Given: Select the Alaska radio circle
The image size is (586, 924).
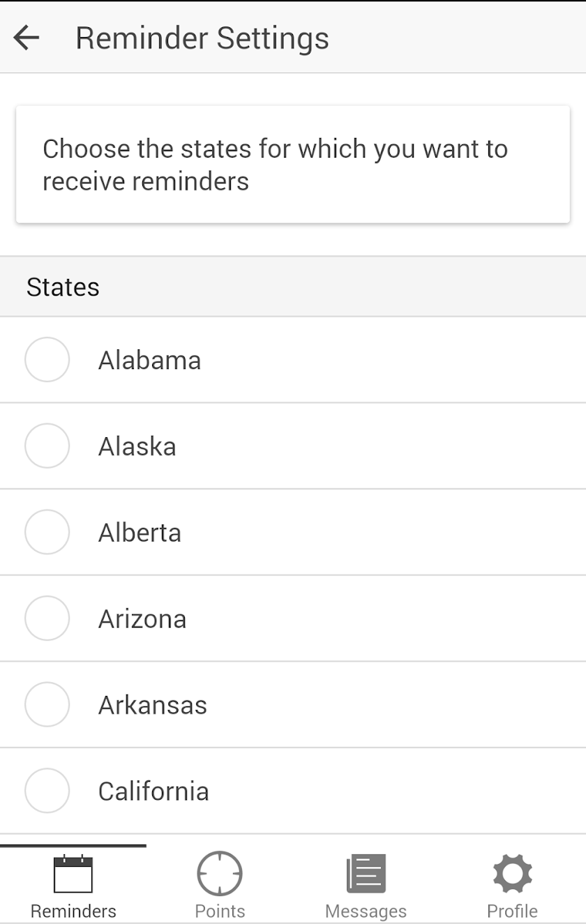Looking at the screenshot, I should pos(47,446).
